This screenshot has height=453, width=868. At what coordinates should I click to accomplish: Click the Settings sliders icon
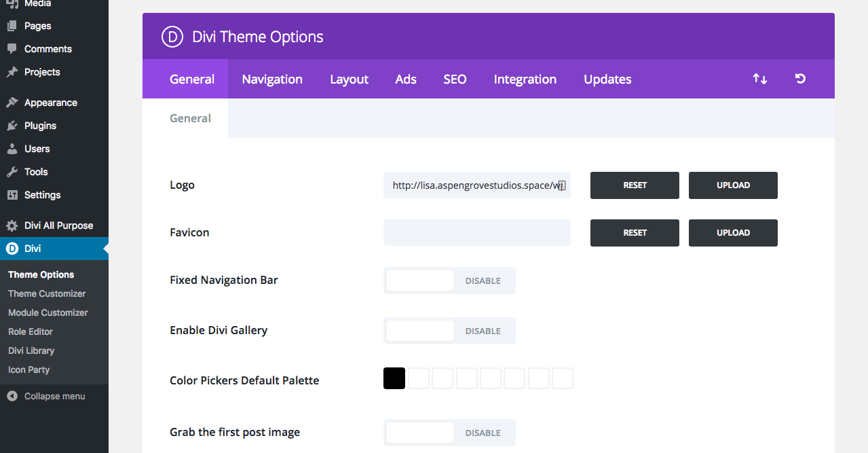pos(12,195)
